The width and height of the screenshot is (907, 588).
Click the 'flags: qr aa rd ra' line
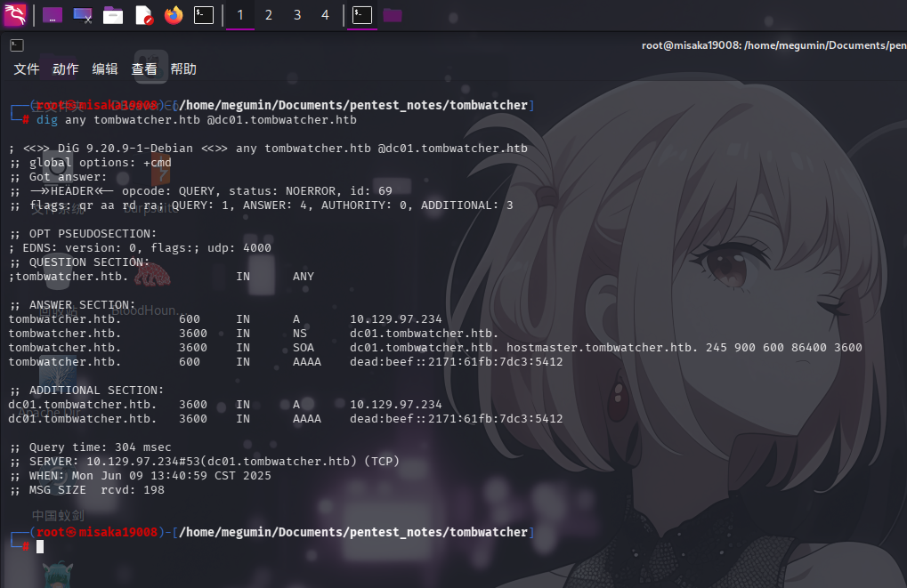pos(261,205)
